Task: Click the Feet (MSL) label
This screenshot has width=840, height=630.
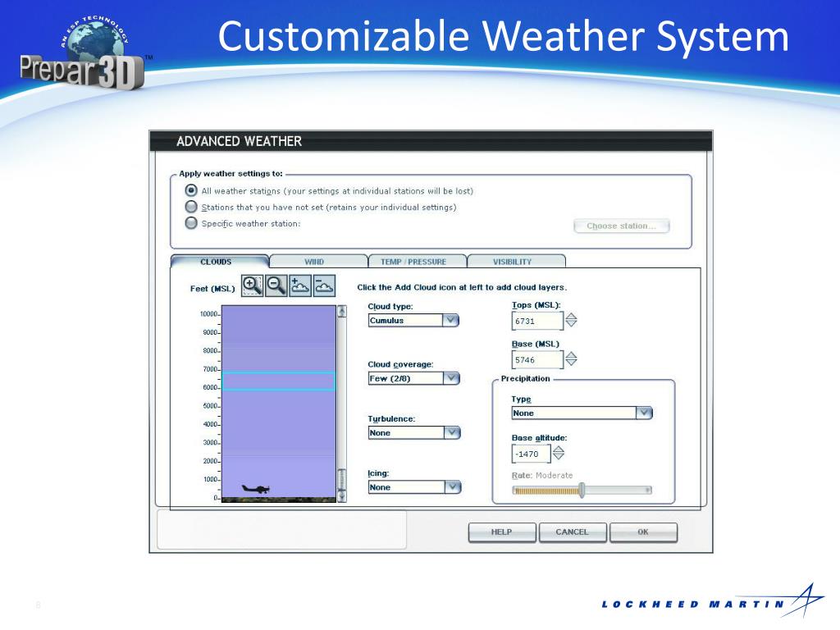Action: (x=212, y=288)
